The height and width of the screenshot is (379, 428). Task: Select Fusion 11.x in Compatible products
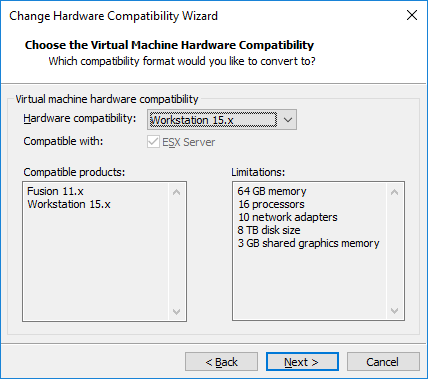point(55,191)
